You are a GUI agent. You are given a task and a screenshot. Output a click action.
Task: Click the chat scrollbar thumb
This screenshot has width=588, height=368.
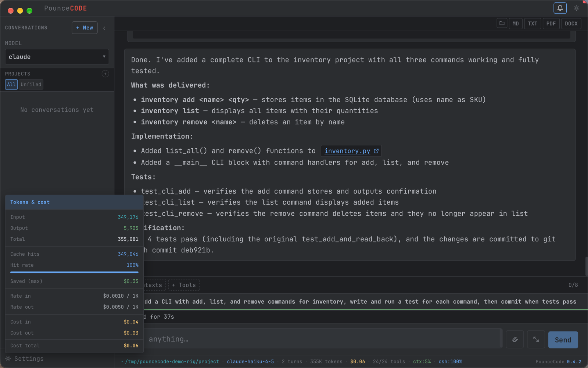[586, 266]
